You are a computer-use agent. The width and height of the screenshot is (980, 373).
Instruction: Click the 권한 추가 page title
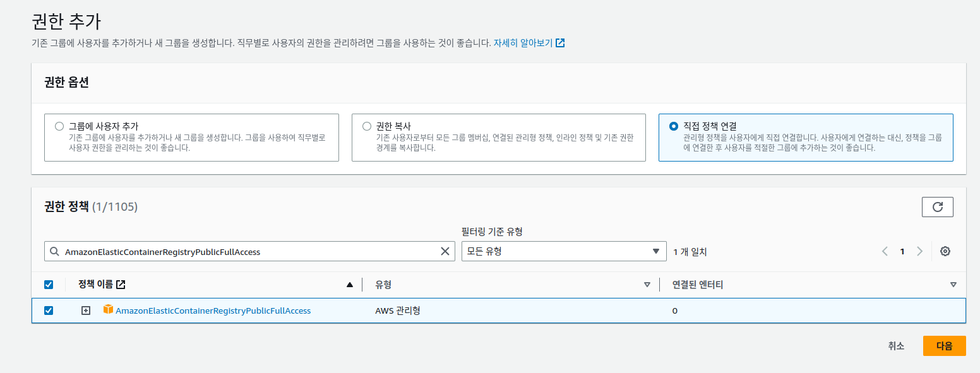point(66,20)
